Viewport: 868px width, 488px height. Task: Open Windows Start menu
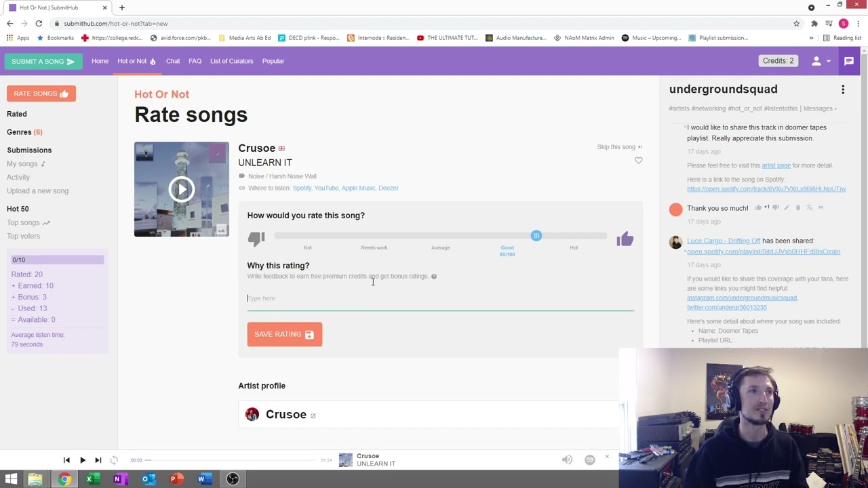11,479
